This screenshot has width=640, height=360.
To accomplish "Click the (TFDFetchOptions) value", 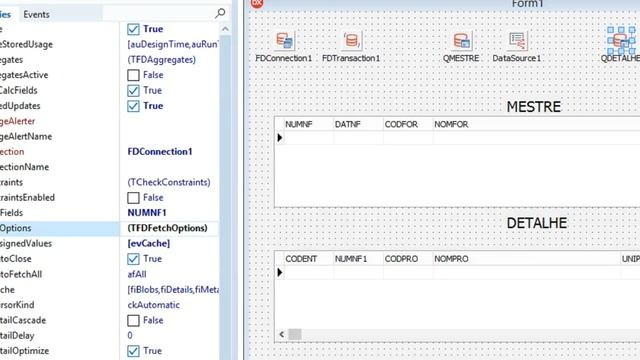I will 167,228.
